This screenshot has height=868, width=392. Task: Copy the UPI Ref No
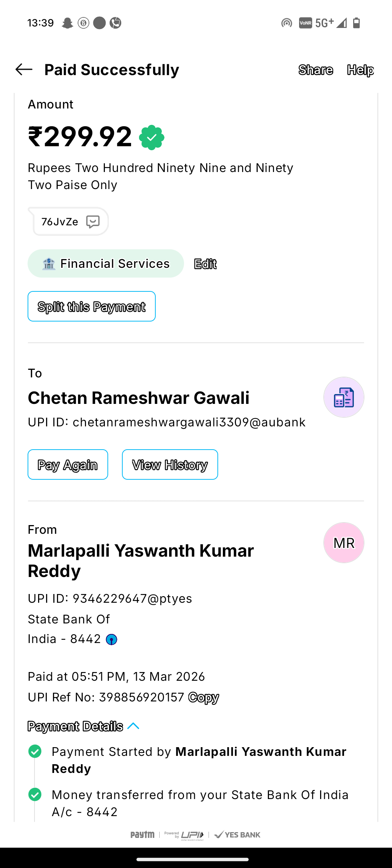[x=204, y=697]
